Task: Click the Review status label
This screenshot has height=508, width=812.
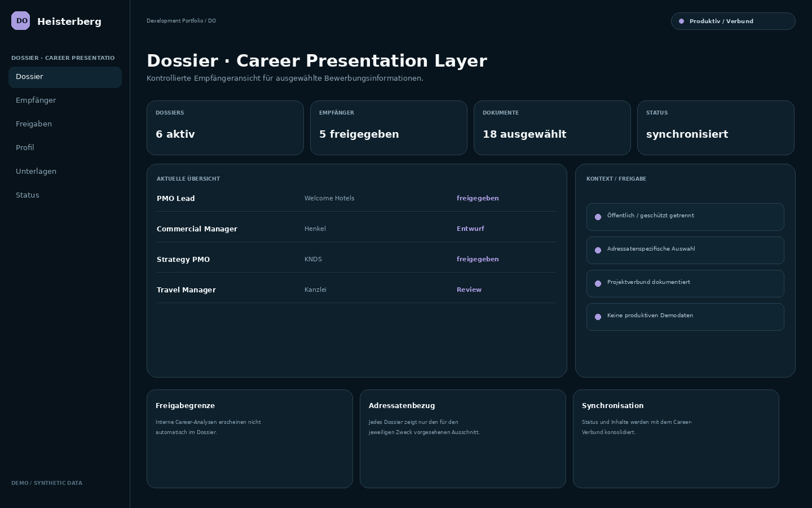Action: [x=469, y=290]
